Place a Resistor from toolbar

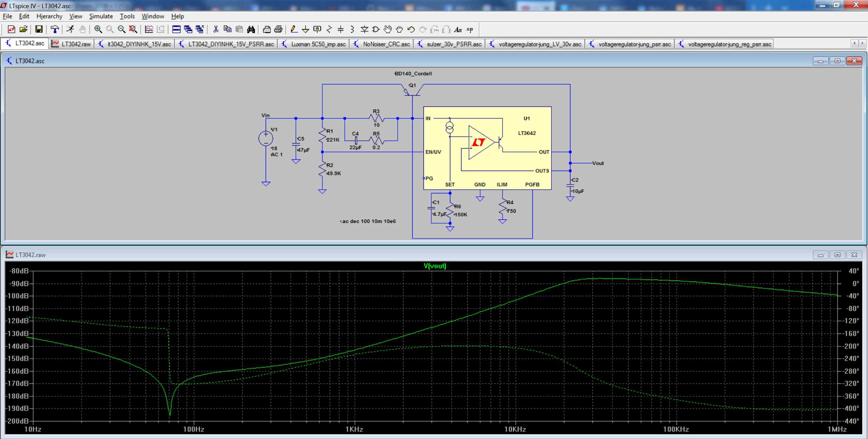click(329, 30)
